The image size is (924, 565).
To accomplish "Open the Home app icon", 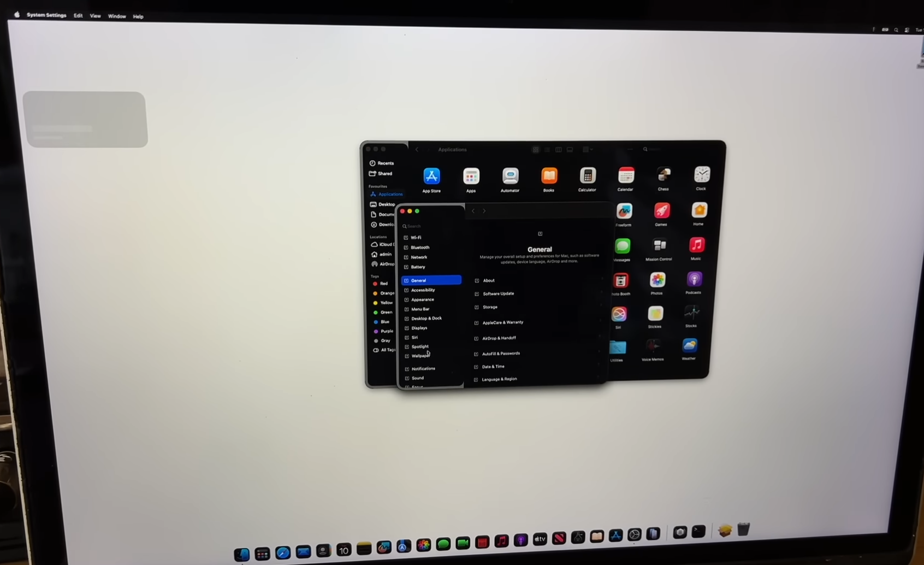I will click(699, 210).
